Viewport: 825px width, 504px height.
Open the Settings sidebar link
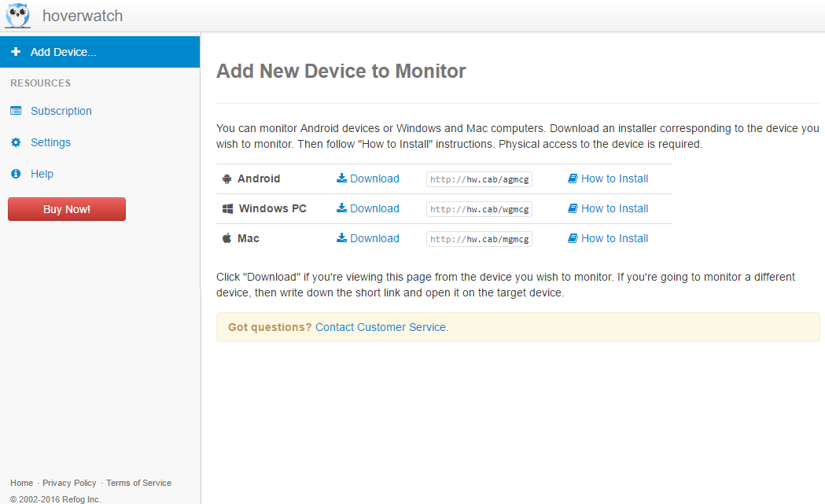[50, 142]
